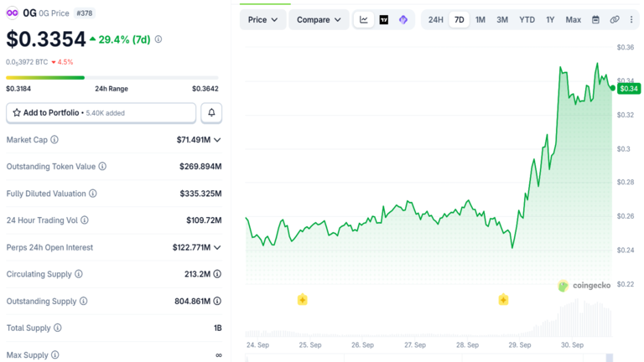Select the 24H timeframe

pyautogui.click(x=436, y=20)
